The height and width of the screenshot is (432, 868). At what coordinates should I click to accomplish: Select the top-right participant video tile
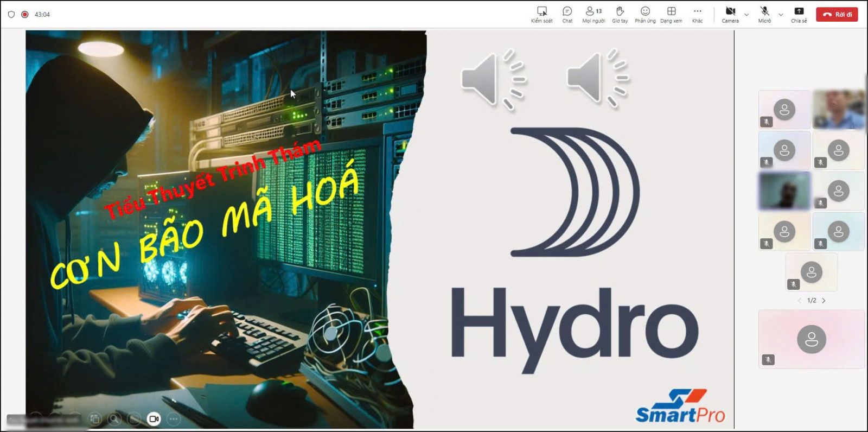pyautogui.click(x=838, y=110)
